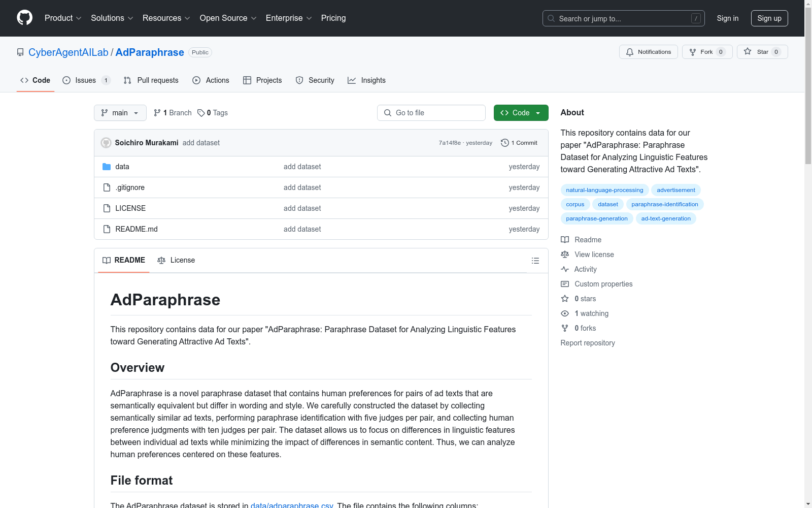Viewport: 812px width, 508px height.
Task: Open the Projects tab
Action: [262, 80]
